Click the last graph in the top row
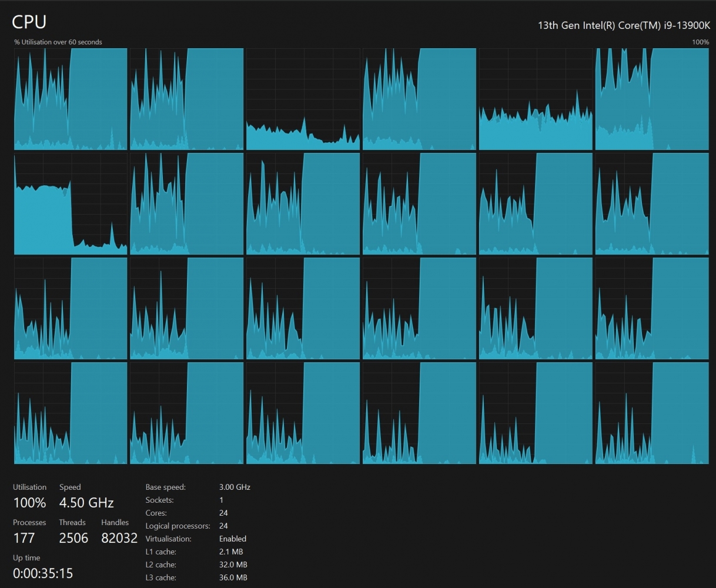 [652, 99]
